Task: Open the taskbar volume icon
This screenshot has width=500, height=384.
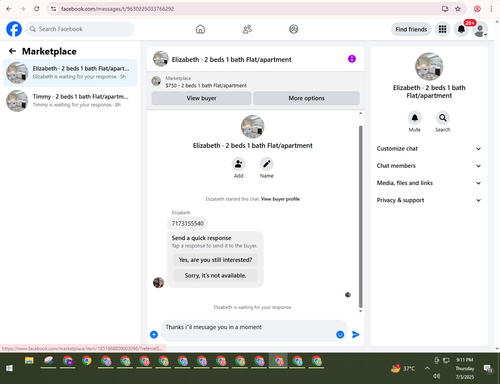Action: 437,376
